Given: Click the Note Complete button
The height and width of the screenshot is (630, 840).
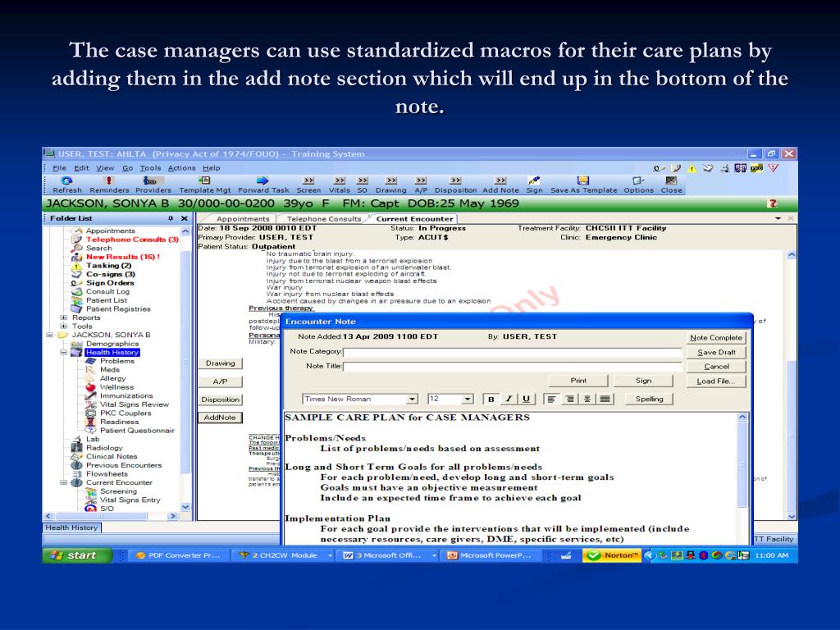Looking at the screenshot, I should pos(716,337).
